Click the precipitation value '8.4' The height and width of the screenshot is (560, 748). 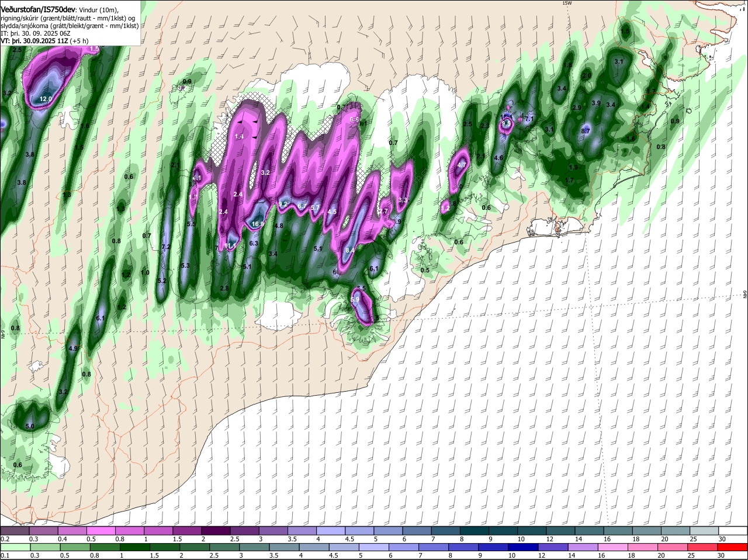pos(351,250)
